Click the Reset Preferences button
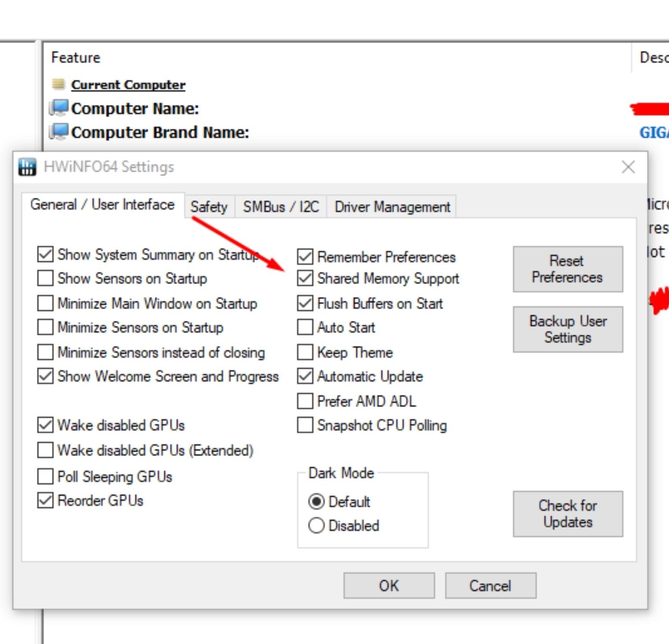The image size is (669, 644). pos(568,269)
